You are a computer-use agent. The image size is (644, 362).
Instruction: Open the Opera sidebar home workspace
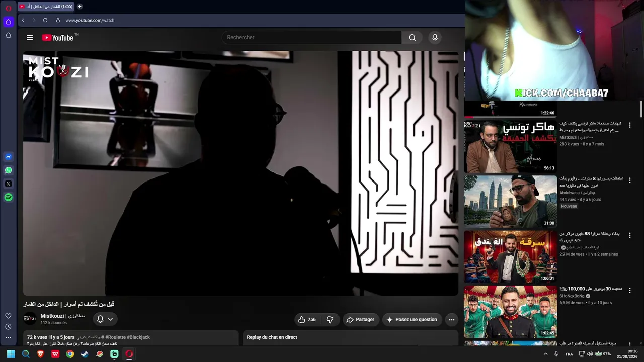point(8,22)
